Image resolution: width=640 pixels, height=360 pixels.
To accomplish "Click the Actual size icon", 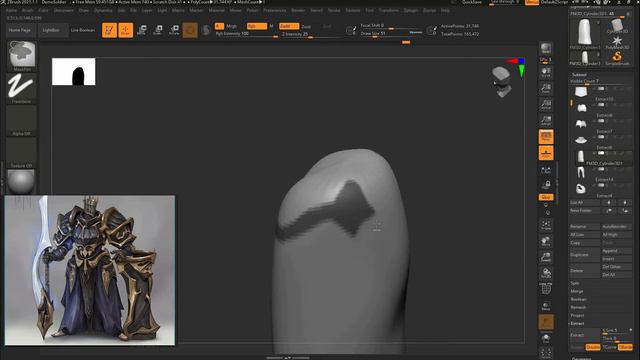I will 546,104.
